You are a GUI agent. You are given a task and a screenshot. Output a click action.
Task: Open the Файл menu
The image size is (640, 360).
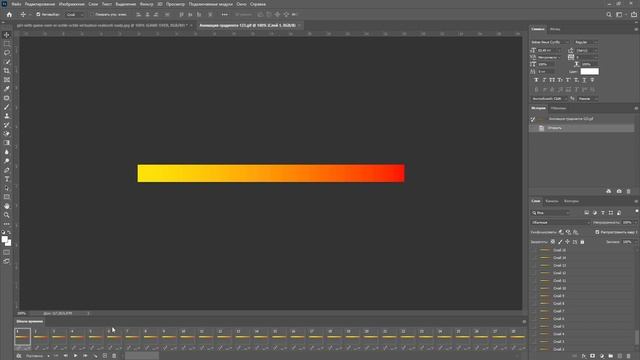(x=16, y=4)
